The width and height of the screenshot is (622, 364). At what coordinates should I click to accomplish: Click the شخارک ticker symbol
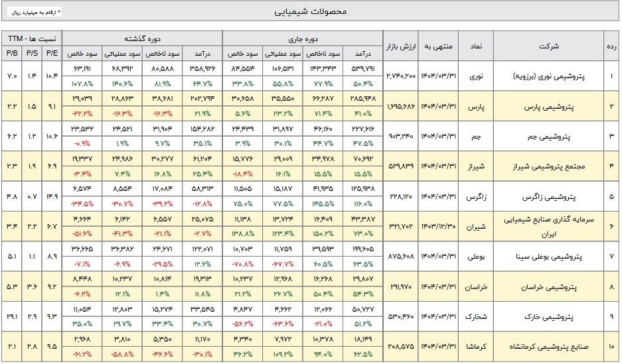tap(477, 316)
